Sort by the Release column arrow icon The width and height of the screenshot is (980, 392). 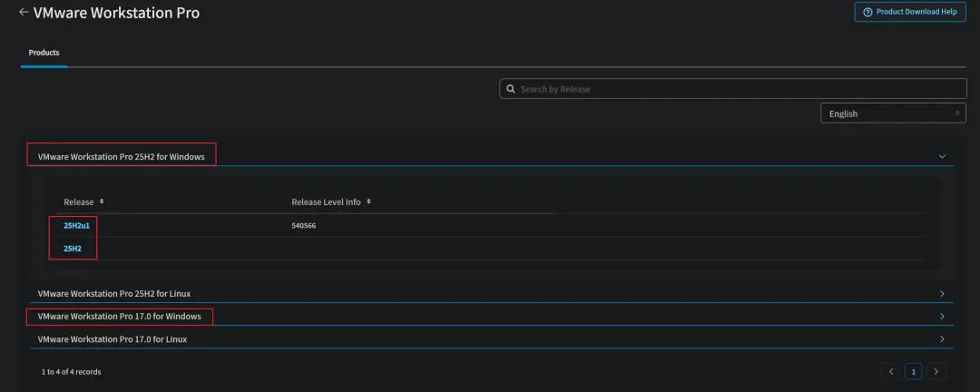[102, 201]
